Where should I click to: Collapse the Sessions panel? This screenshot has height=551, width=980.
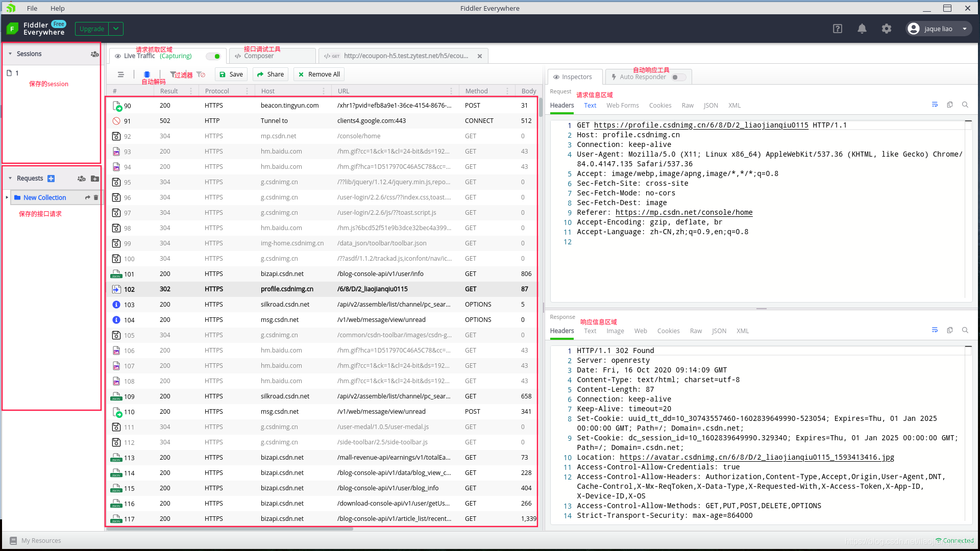pos(10,54)
